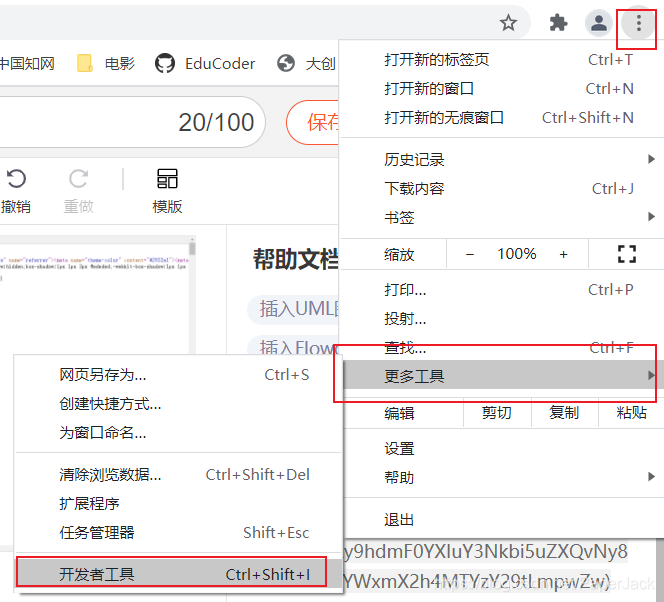Viewport: 664px width, 602px height.
Task: Select 打印... menu item
Action: pos(502,290)
